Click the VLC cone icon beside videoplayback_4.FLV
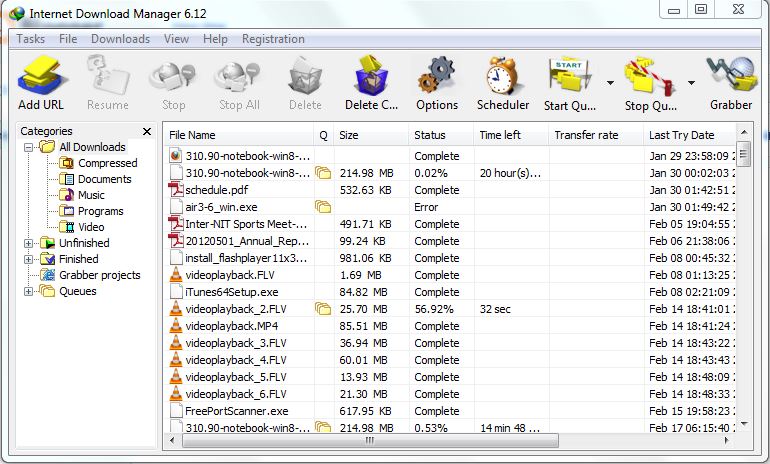The width and height of the screenshot is (770, 464). click(176, 359)
